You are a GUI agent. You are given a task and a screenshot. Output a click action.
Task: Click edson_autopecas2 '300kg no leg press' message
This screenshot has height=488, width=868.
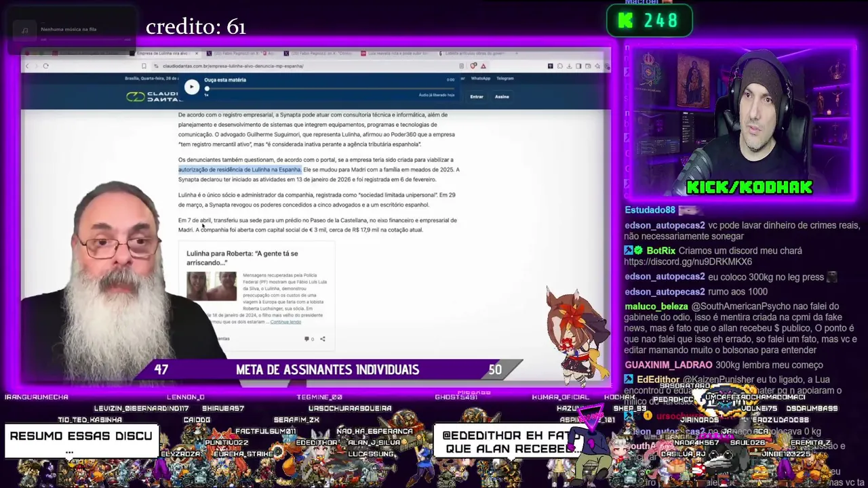[x=731, y=277]
